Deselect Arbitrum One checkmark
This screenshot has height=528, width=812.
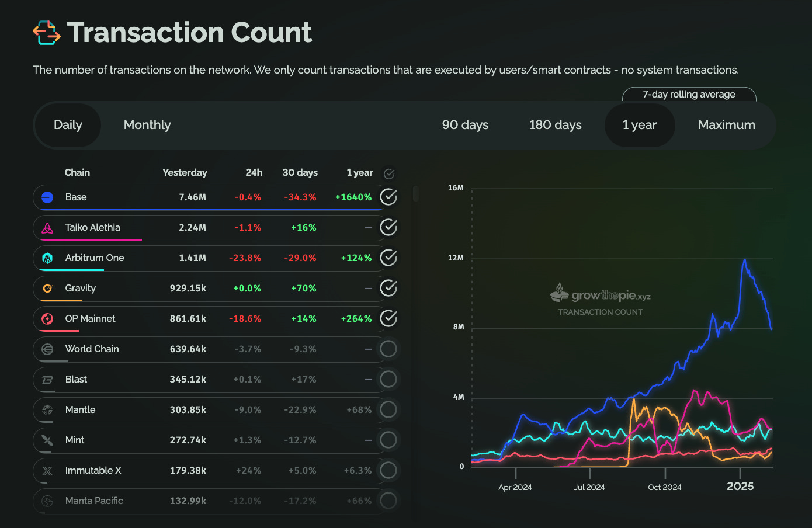(x=388, y=258)
